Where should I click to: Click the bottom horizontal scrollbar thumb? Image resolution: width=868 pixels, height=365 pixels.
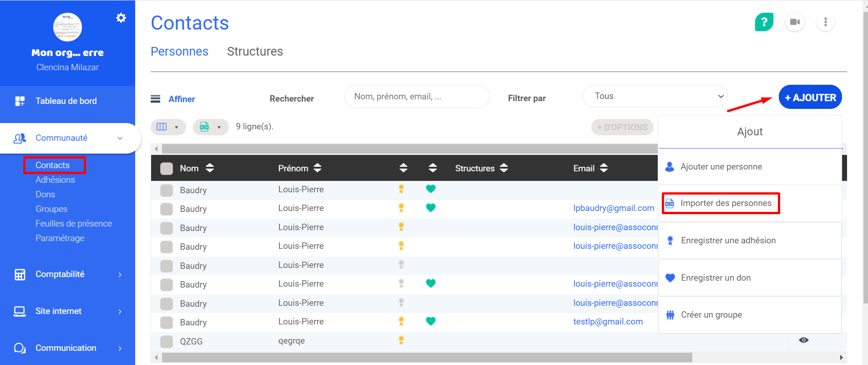pyautogui.click(x=427, y=357)
